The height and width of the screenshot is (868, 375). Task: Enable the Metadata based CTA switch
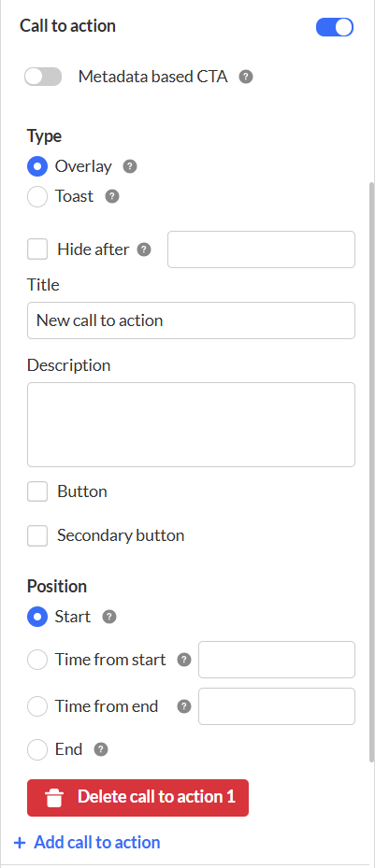tap(43, 77)
